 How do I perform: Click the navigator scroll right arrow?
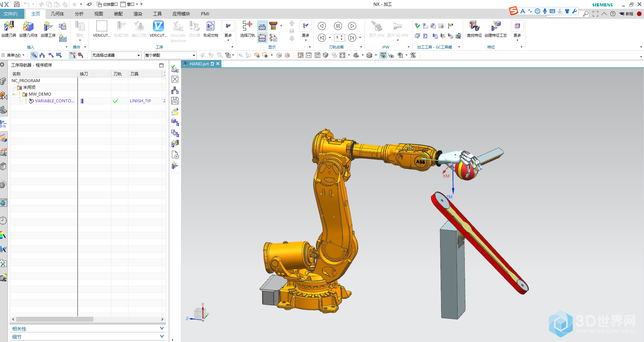[x=162, y=319]
